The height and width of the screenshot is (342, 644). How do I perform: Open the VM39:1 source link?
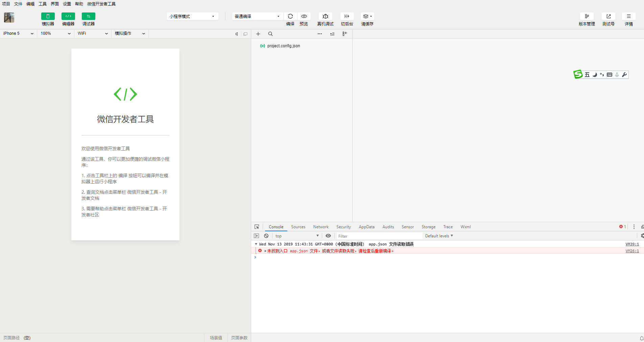632,244
